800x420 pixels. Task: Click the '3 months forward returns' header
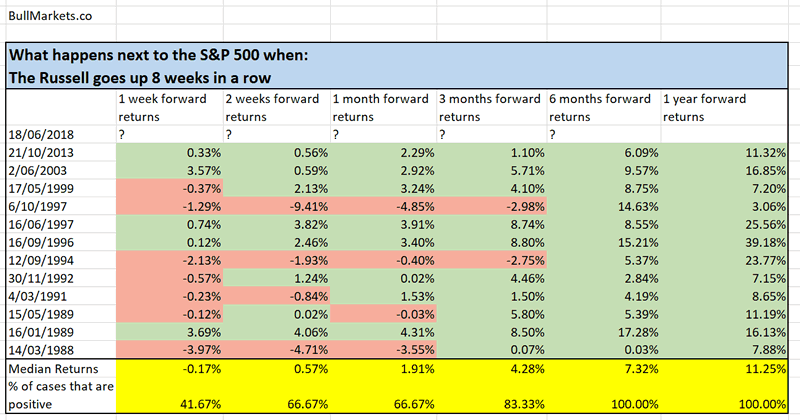coord(490,106)
